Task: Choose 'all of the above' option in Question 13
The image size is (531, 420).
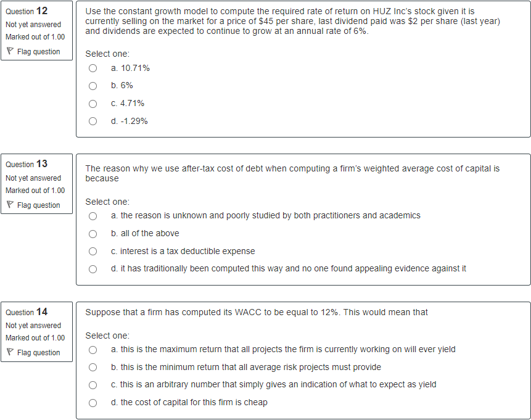Action: [93, 234]
